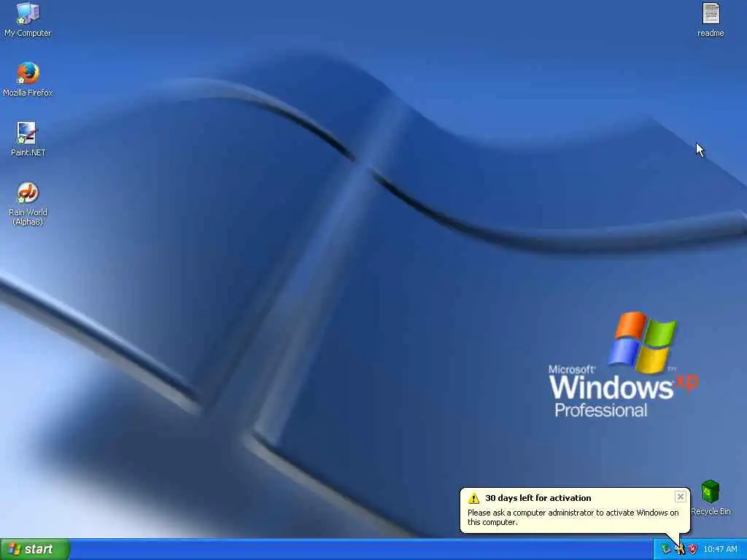This screenshot has height=560, width=747.
Task: Select the Rain World (Alpha8) shortcut
Action: pyautogui.click(x=28, y=204)
